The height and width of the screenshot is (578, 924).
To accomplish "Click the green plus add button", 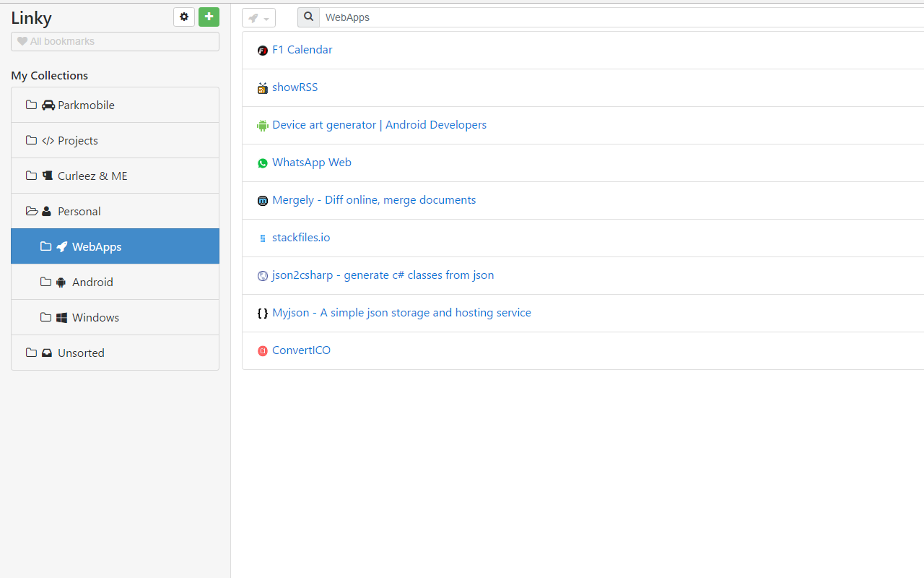I will coord(209,17).
